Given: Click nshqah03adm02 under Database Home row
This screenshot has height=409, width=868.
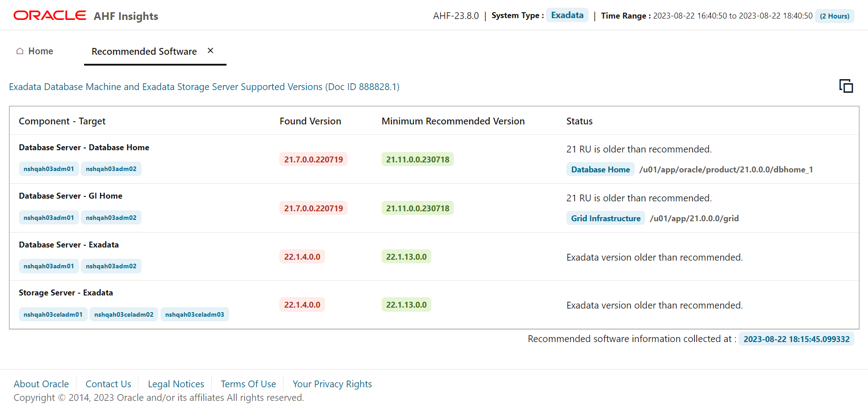Looking at the screenshot, I should click(111, 169).
